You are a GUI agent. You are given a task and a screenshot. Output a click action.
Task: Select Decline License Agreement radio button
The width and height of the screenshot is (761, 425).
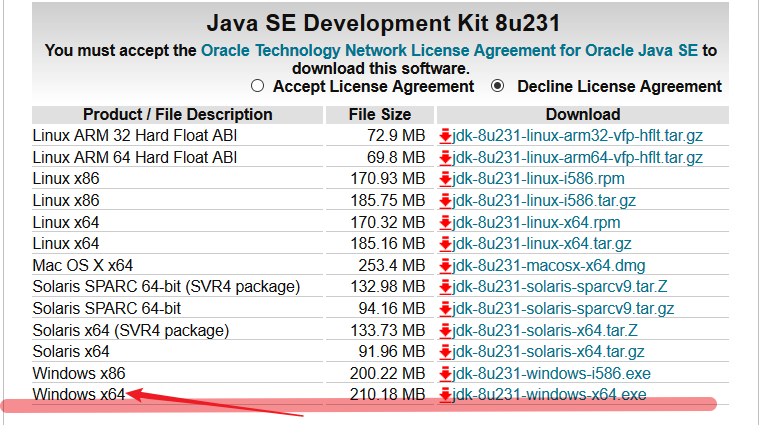[x=497, y=86]
